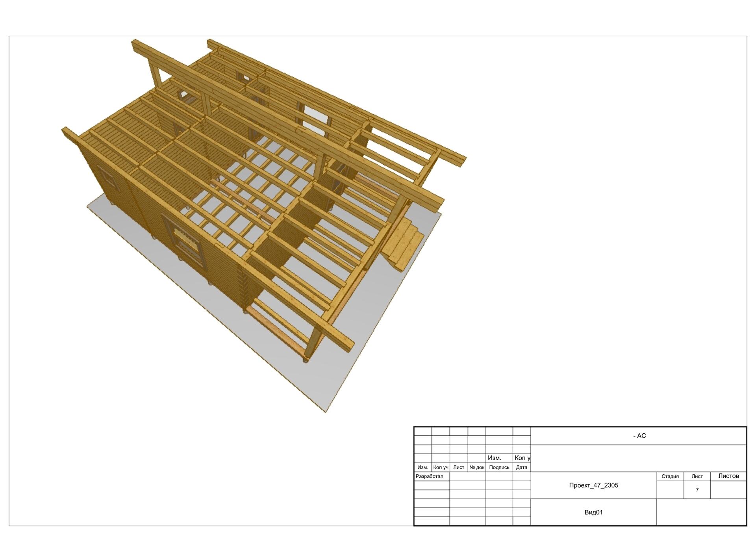Click the Стадия header cell
Image resolution: width=756 pixels, height=535 pixels.
(x=670, y=476)
